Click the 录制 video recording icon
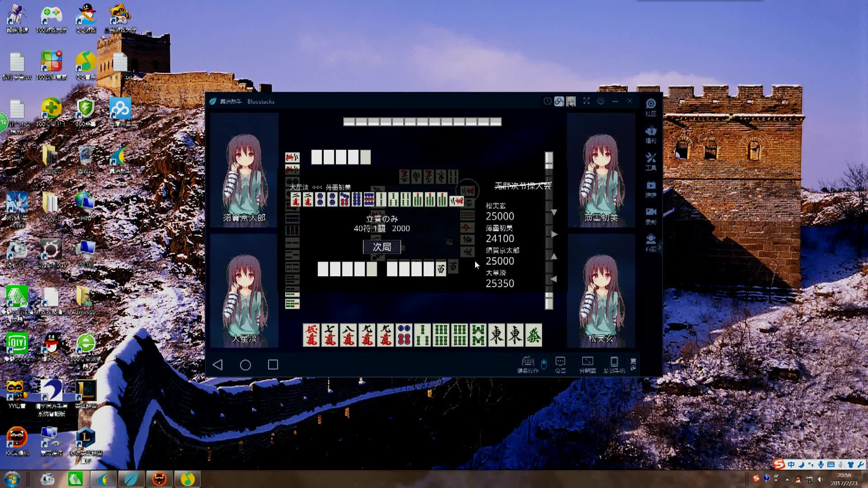 [651, 215]
